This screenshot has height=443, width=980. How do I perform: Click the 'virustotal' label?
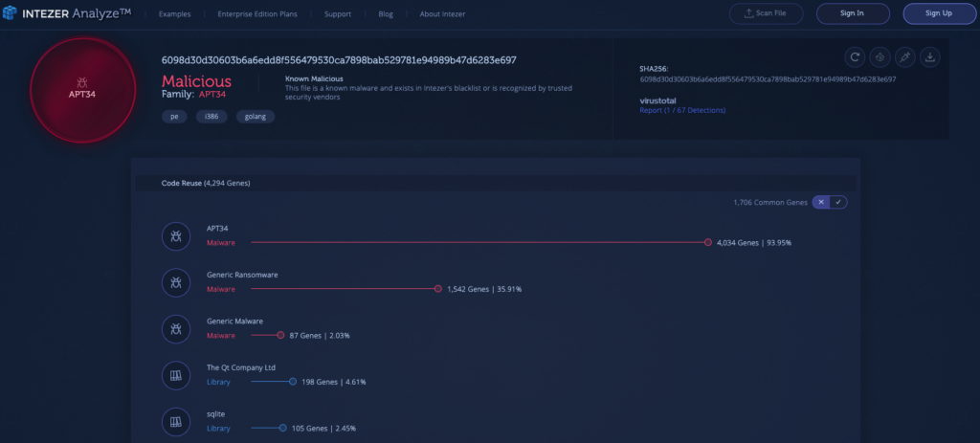pyautogui.click(x=658, y=100)
